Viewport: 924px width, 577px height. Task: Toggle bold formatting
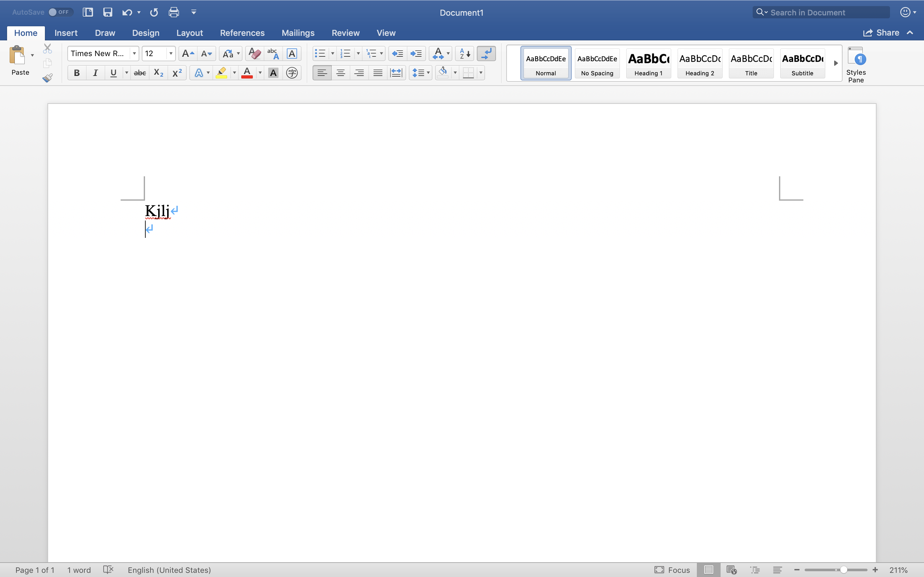pos(76,72)
